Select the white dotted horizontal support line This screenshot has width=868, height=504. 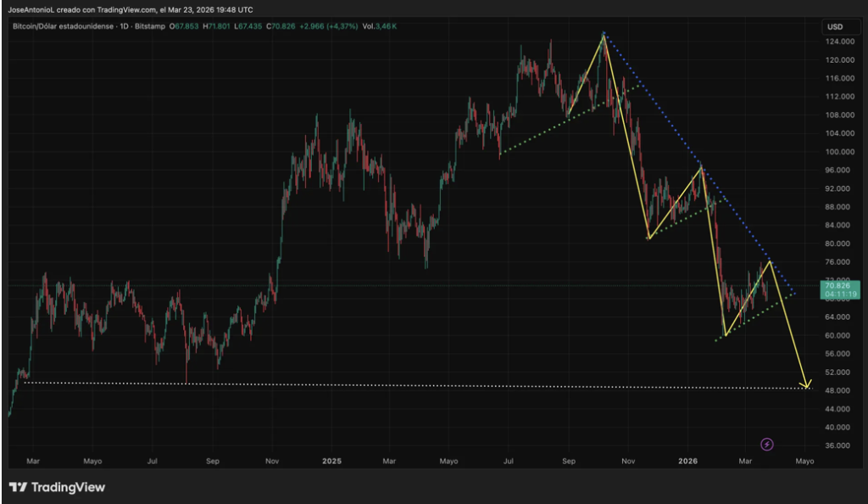pyautogui.click(x=339, y=385)
